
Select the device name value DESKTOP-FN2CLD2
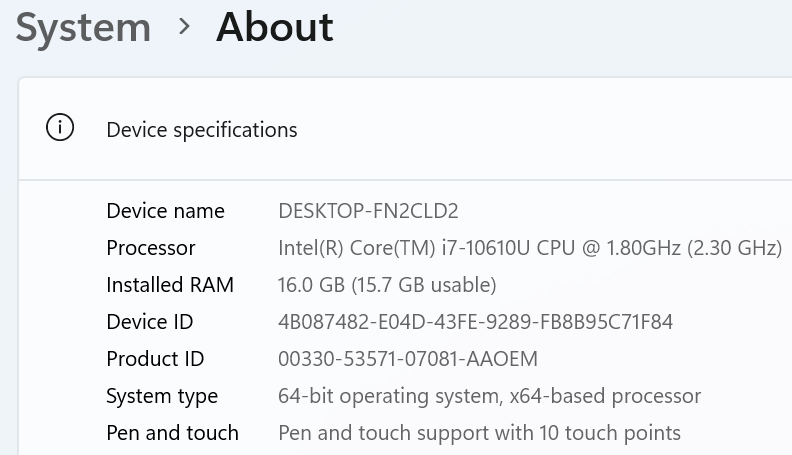[x=368, y=211]
